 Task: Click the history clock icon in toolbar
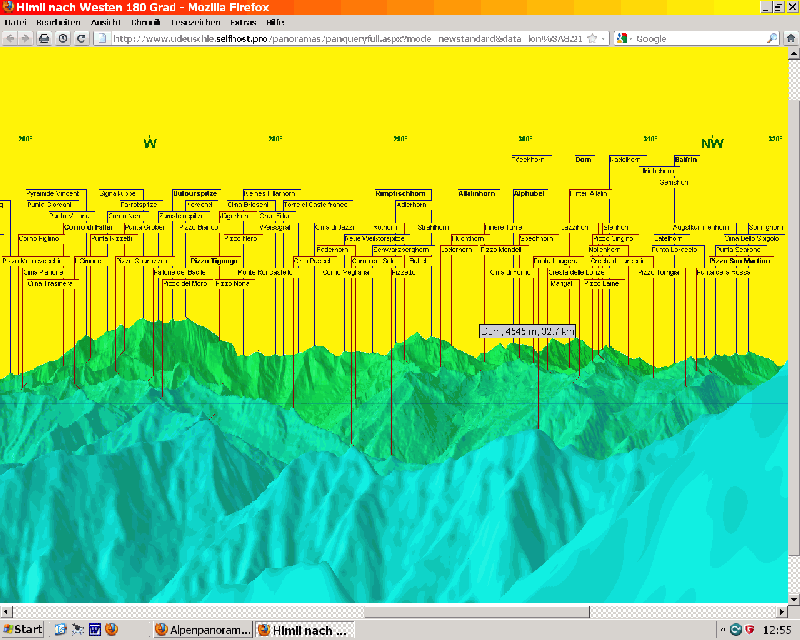[63, 38]
